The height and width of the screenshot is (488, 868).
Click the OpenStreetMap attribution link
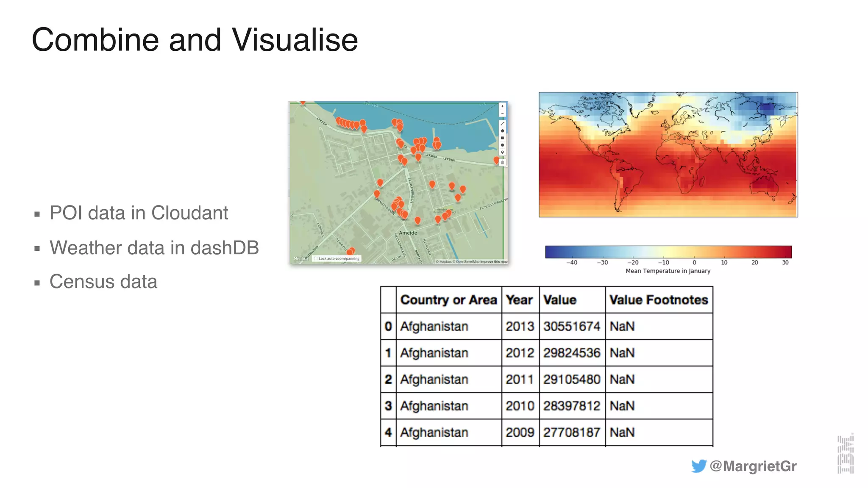pos(467,262)
